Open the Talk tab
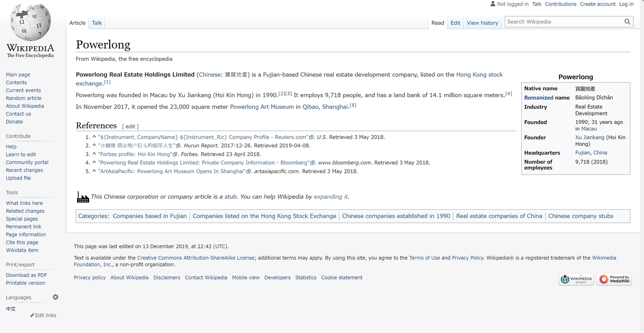Viewport: 644px width, 333px height. tap(97, 23)
